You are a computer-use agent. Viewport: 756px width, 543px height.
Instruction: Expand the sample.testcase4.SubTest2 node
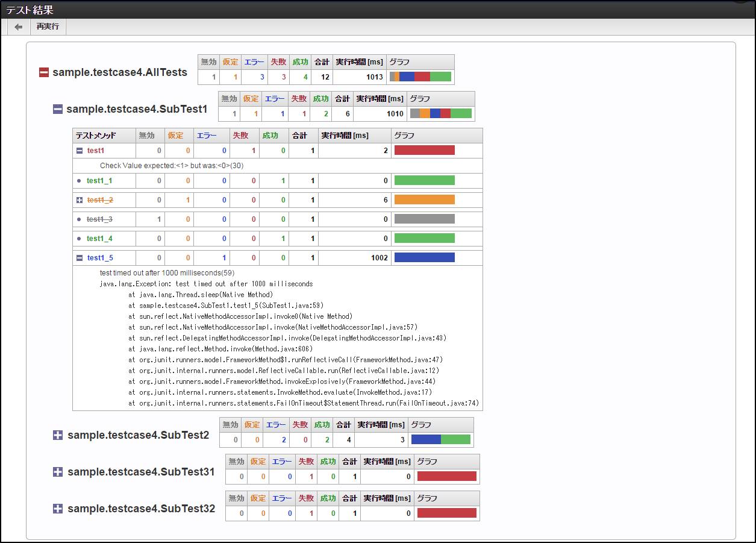click(58, 435)
